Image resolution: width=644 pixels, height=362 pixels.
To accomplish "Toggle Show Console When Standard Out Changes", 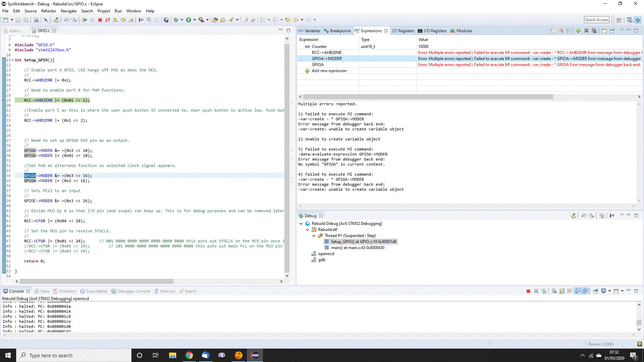I will coord(578,291).
